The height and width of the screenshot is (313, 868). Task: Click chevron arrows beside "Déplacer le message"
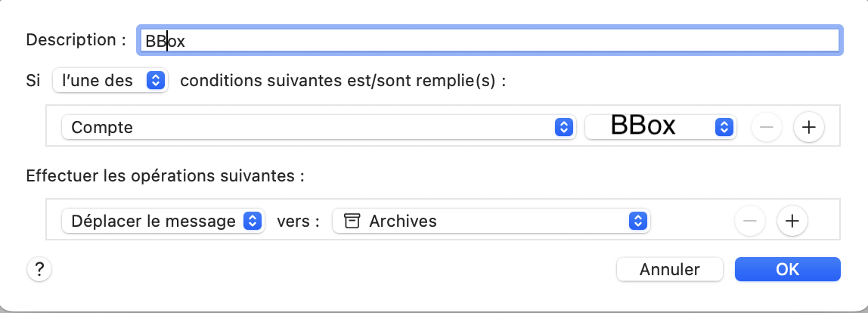click(x=253, y=222)
